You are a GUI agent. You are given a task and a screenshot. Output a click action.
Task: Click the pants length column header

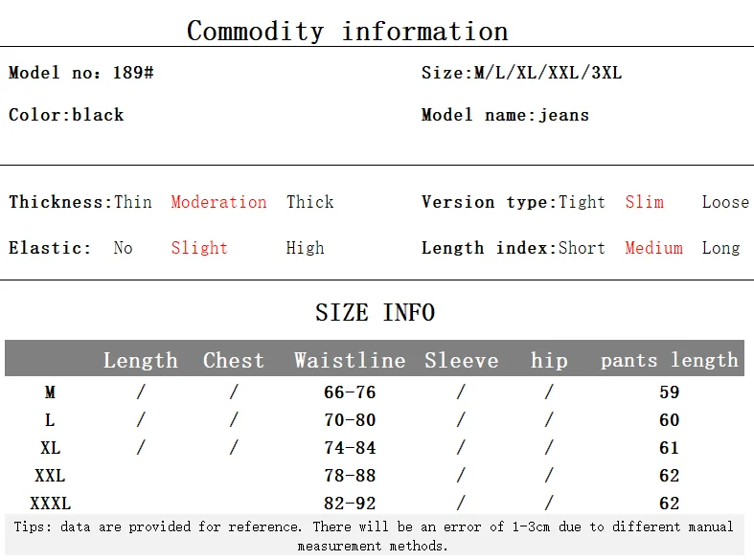coord(669,360)
